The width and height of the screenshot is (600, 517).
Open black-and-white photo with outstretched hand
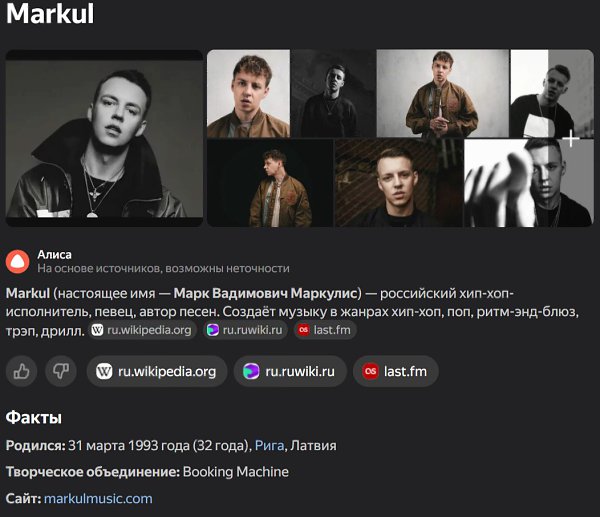pos(529,183)
